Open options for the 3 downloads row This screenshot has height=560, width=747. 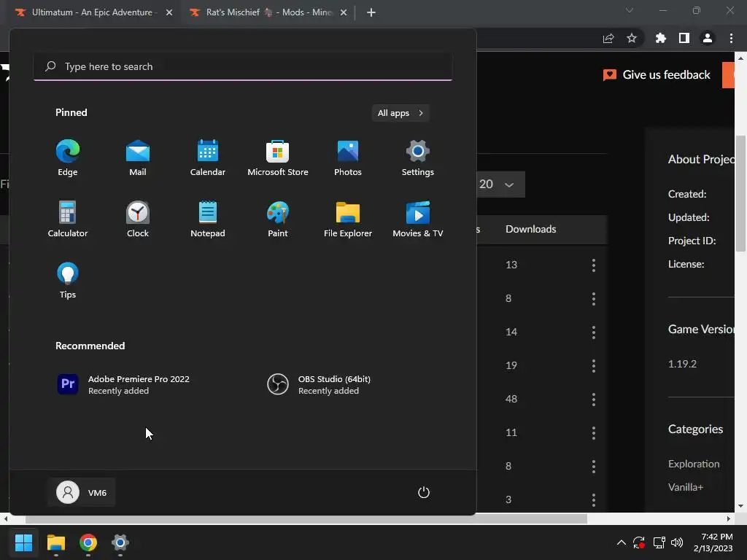pyautogui.click(x=594, y=500)
